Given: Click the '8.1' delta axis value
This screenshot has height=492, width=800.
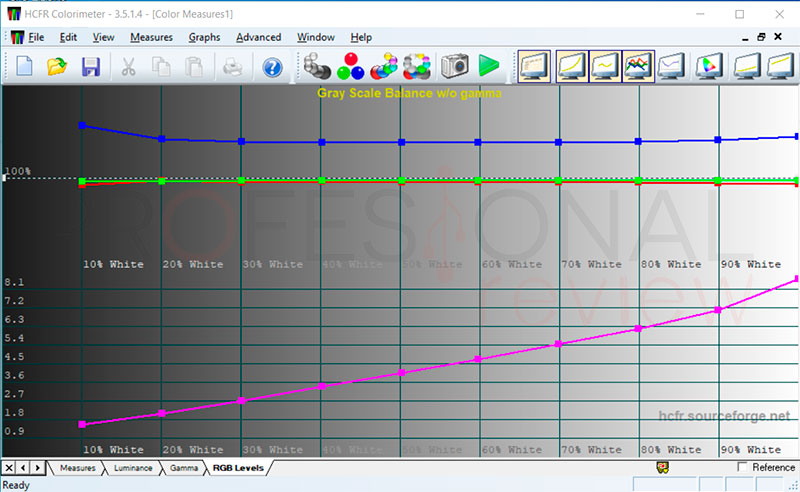Looking at the screenshot, I should 14,282.
